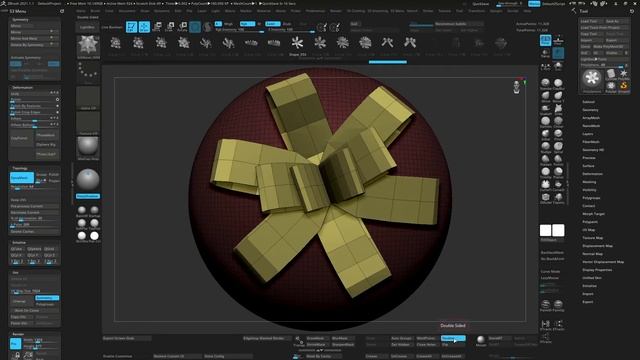The image size is (640, 360).
Task: Expand the Display Properties sub-palette
Action: coord(597,270)
